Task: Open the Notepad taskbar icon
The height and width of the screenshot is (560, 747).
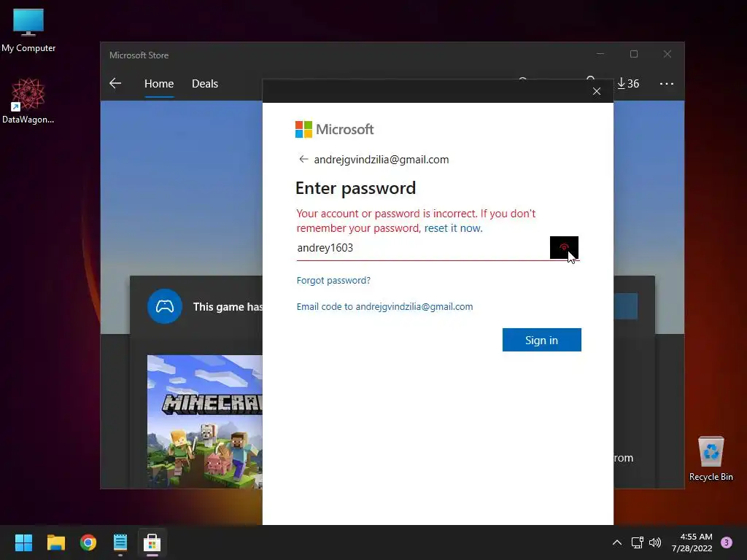Action: pyautogui.click(x=120, y=542)
